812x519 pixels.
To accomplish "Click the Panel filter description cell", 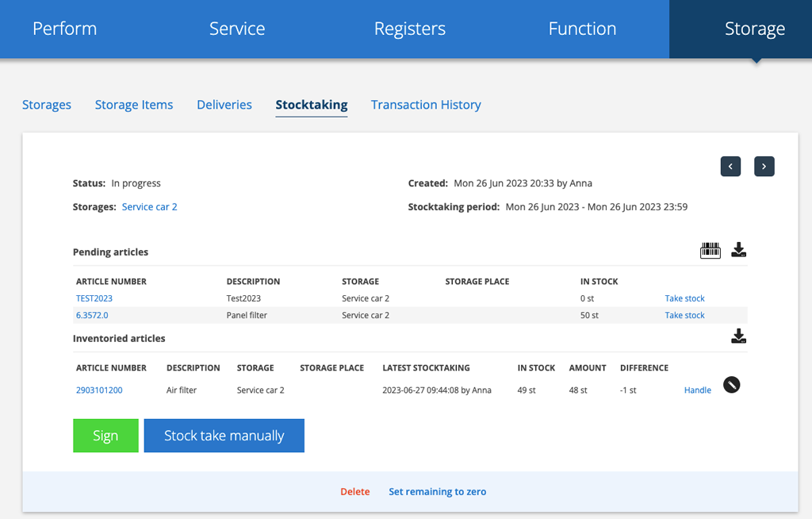I will coord(247,315).
